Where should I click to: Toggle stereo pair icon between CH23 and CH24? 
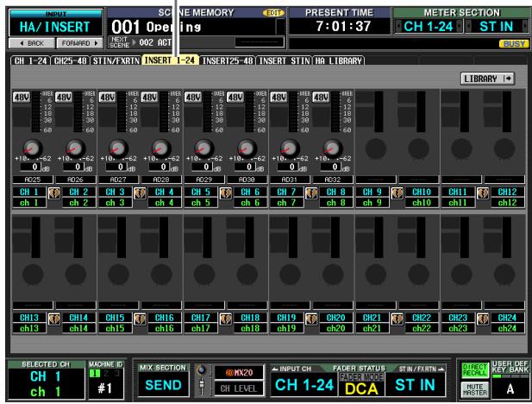click(x=483, y=319)
